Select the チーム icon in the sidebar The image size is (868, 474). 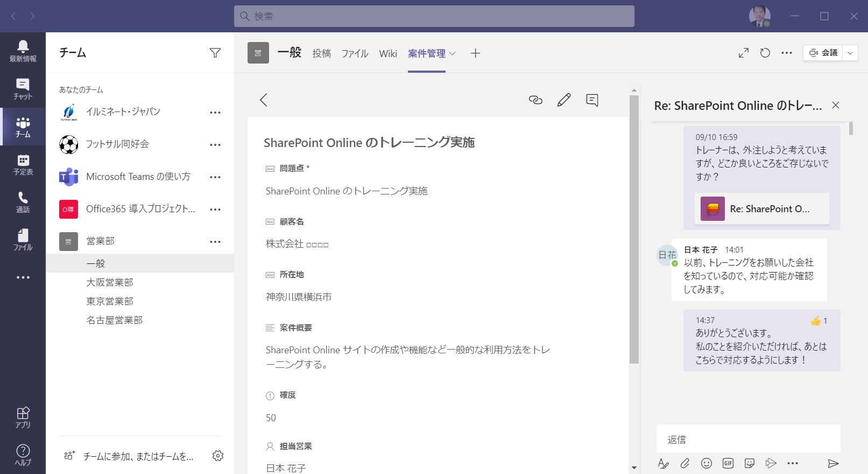pos(23,127)
